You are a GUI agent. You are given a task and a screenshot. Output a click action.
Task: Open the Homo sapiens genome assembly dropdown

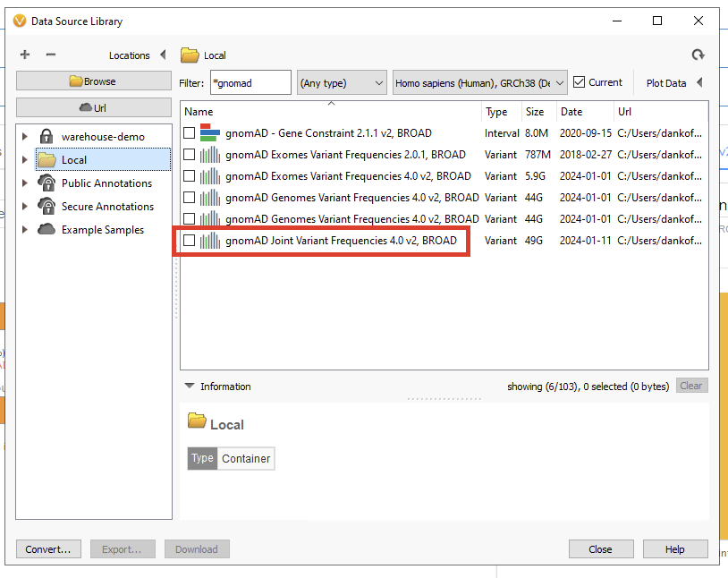tap(480, 82)
